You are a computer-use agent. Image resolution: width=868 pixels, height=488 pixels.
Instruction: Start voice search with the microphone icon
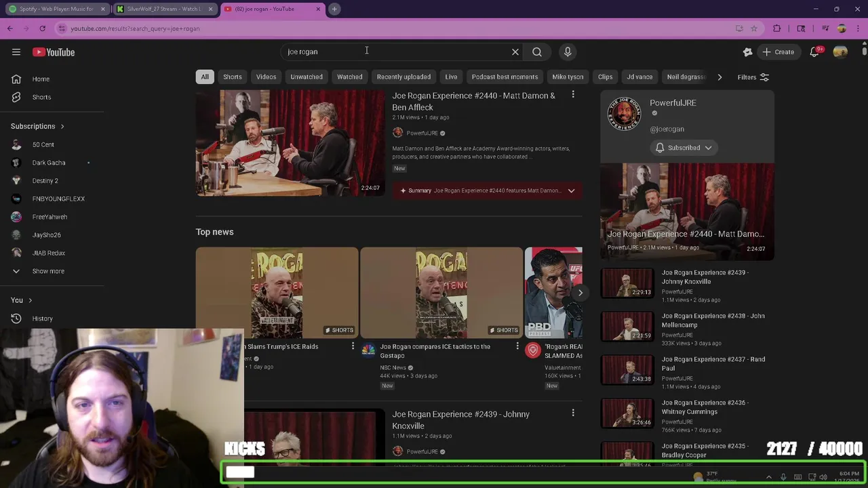[568, 52]
